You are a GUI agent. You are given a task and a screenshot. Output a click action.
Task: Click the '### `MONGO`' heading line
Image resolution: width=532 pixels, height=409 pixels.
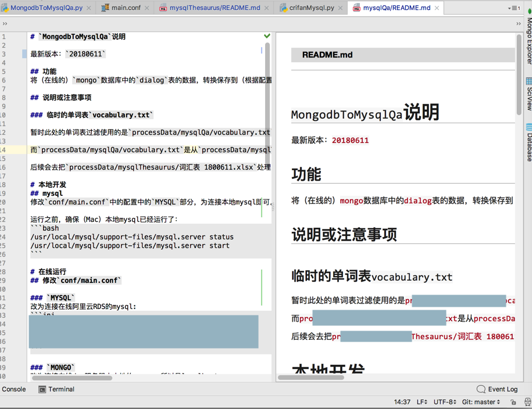tap(52, 368)
